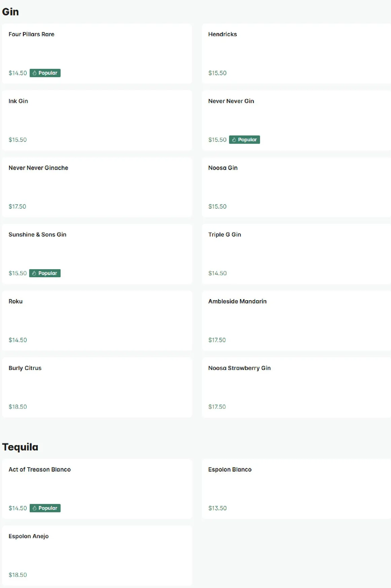Click the Gin section heading
Viewport: 391px width, 588px height.
10,12
